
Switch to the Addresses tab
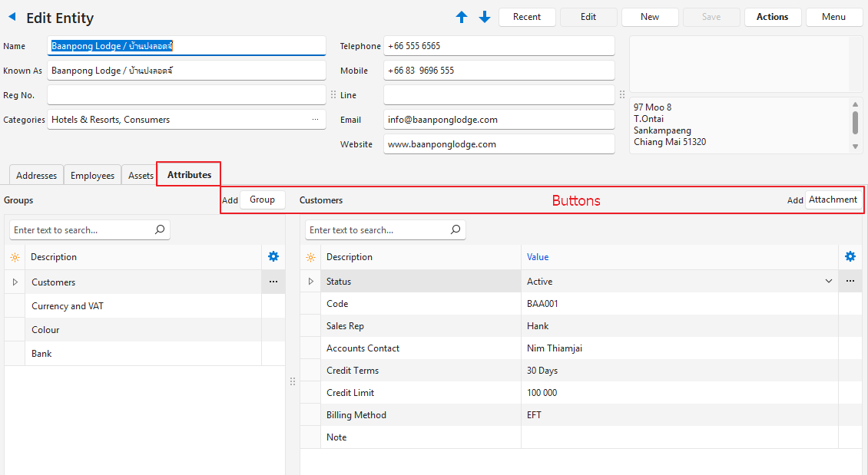[x=36, y=176]
